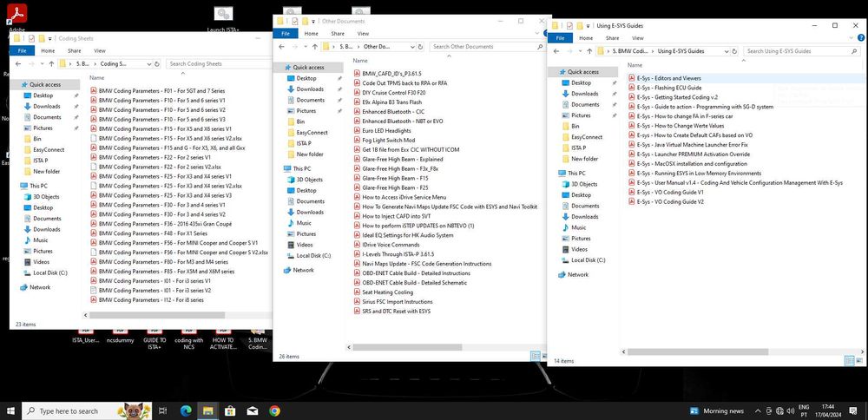Select Network in Other Documents navigation pane
The width and height of the screenshot is (868, 420).
299,270
